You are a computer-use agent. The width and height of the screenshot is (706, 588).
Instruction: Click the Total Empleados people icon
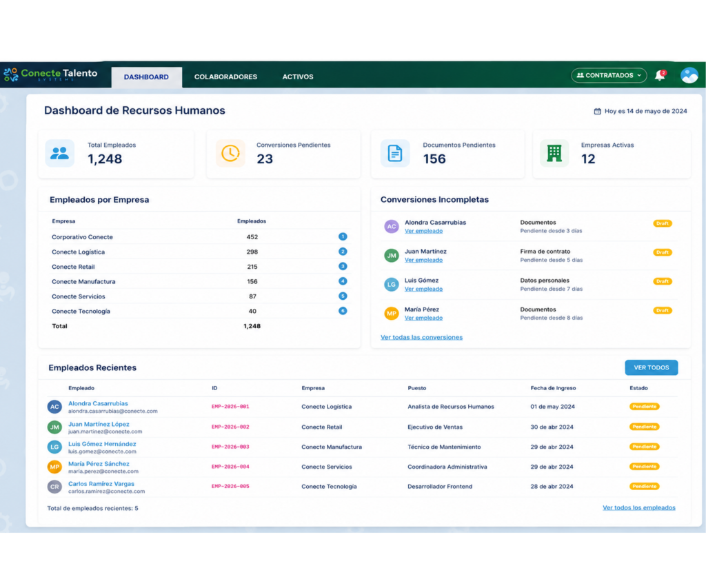(59, 154)
